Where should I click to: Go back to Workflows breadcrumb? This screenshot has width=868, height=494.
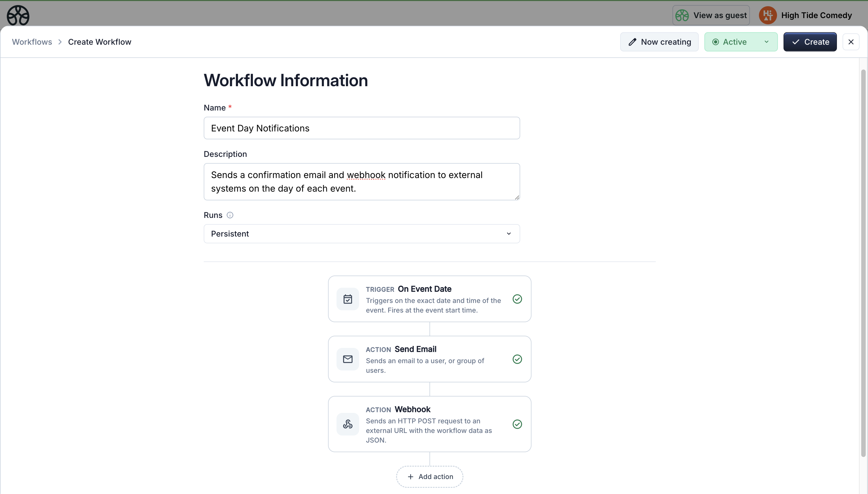32,42
